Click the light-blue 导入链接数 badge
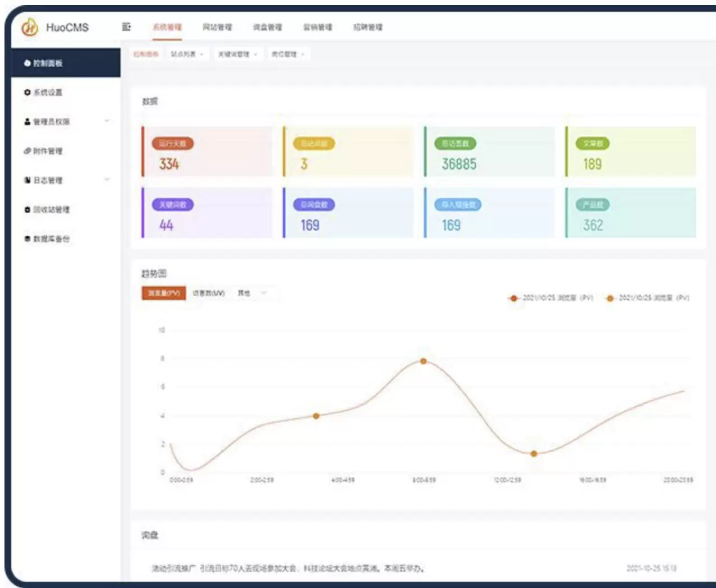 458,205
